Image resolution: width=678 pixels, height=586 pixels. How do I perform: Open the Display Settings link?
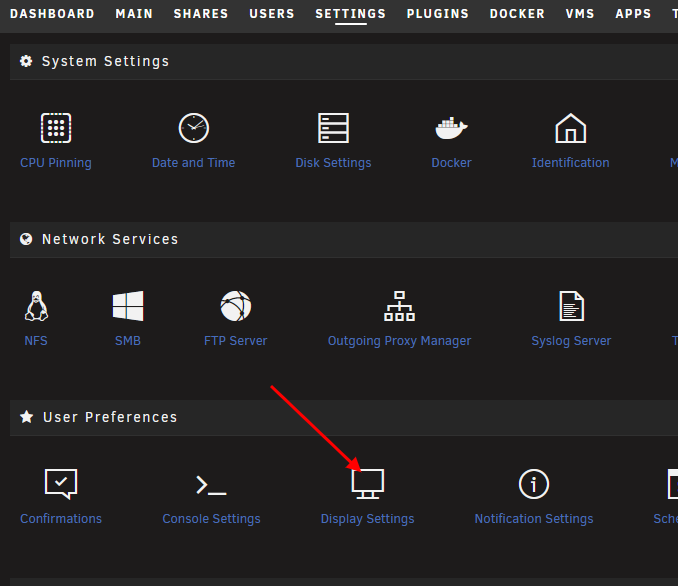368,519
